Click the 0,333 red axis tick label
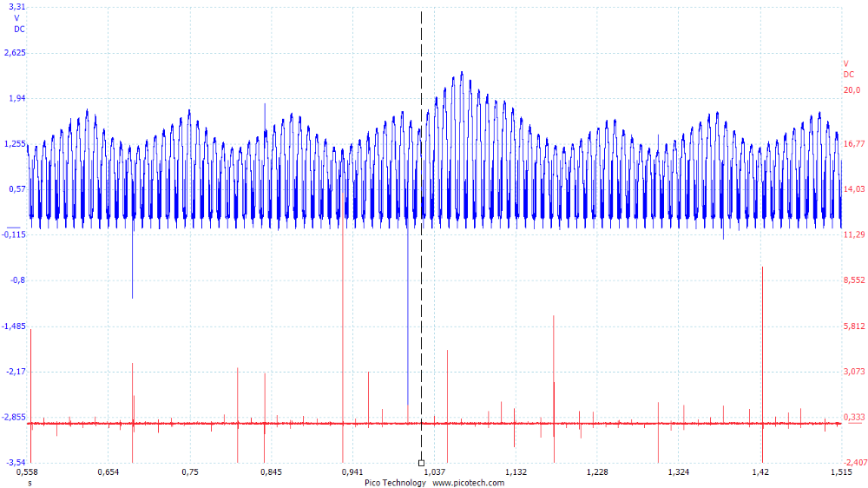The height and width of the screenshot is (488, 868). [x=854, y=417]
